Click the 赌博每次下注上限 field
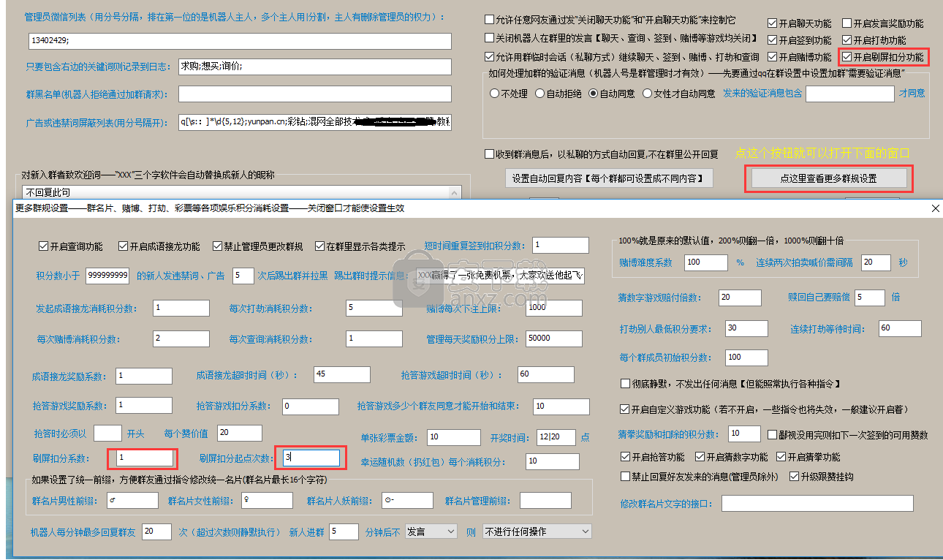 coord(553,308)
